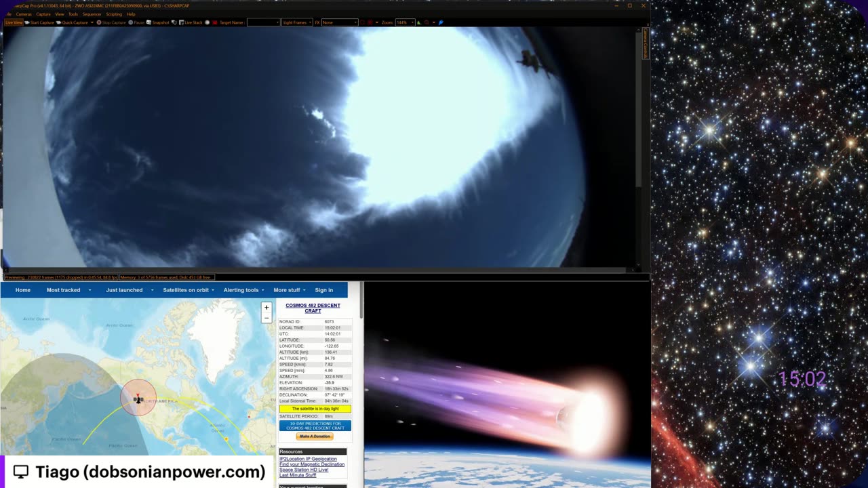
Task: Expand the Quick Capture dropdown arrow
Action: pyautogui.click(x=92, y=22)
